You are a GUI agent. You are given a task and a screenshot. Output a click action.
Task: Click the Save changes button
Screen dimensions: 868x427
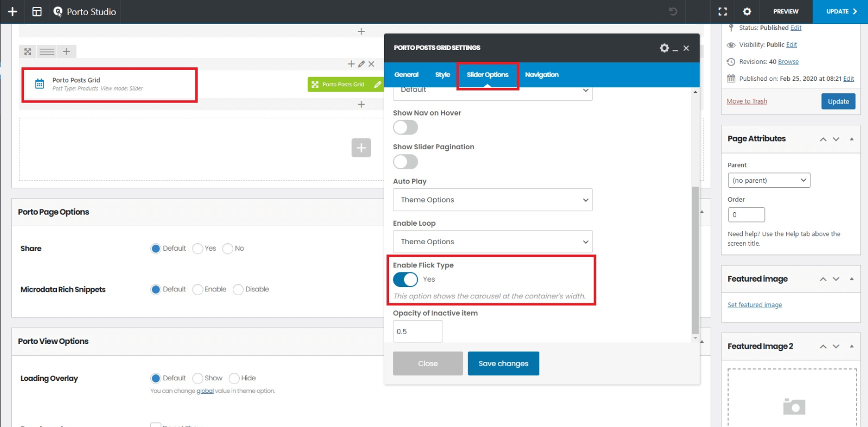click(503, 364)
